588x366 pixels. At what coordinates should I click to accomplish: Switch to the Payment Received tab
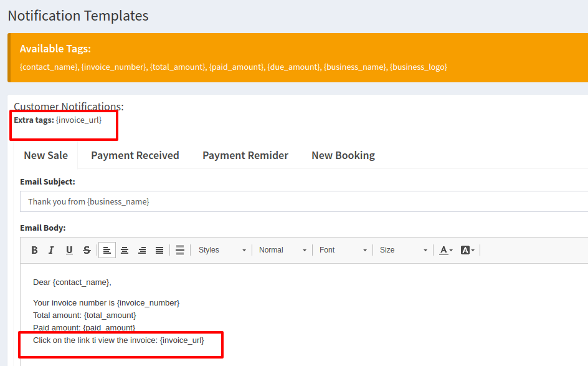coord(135,155)
